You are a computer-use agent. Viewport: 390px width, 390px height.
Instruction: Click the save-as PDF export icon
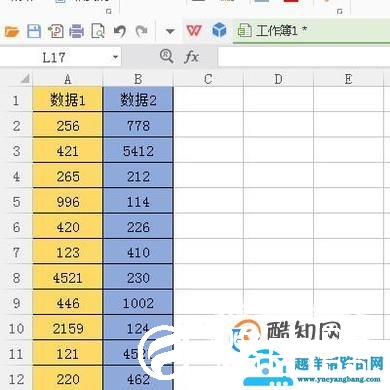[x=56, y=31]
